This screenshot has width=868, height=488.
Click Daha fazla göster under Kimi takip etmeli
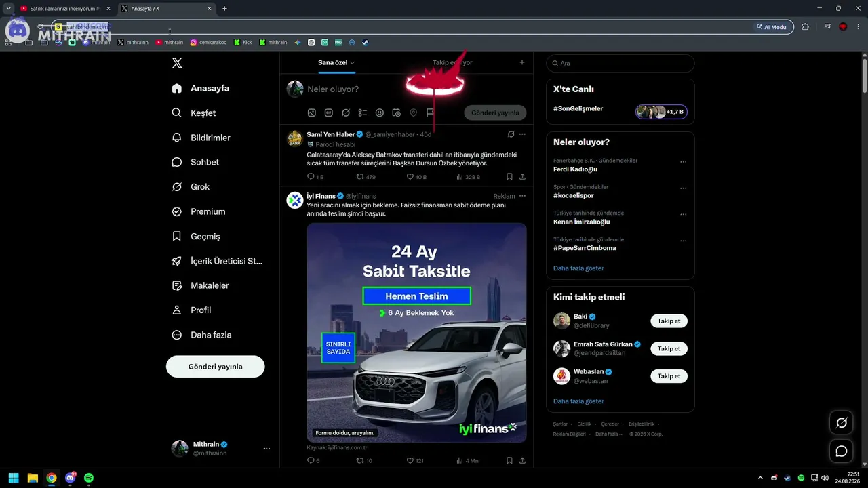(x=578, y=401)
